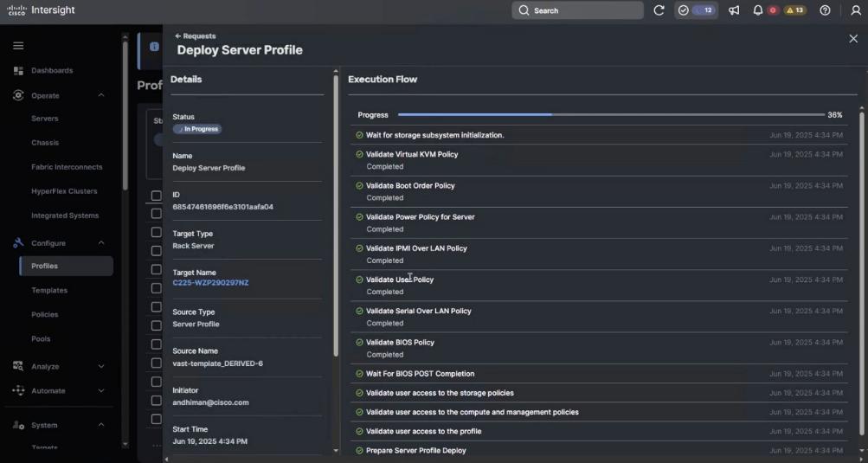Open Templates in the Configure menu
This screenshot has width=868, height=463.
49,290
